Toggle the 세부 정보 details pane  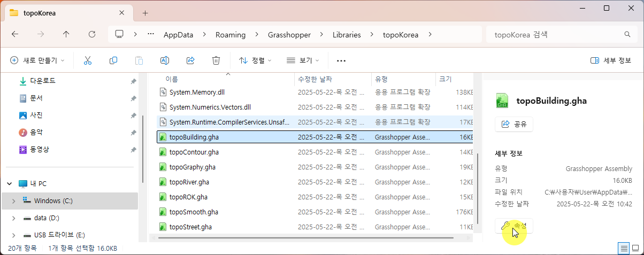611,60
